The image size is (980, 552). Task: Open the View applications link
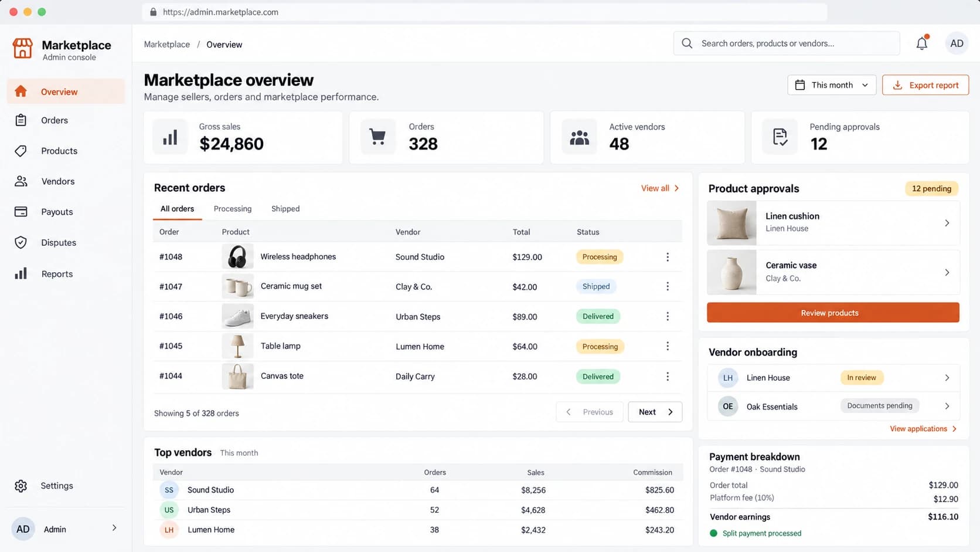click(923, 429)
